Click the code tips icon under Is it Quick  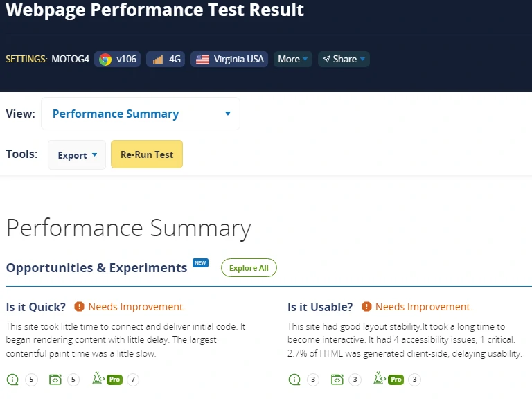pyautogui.click(x=55, y=380)
